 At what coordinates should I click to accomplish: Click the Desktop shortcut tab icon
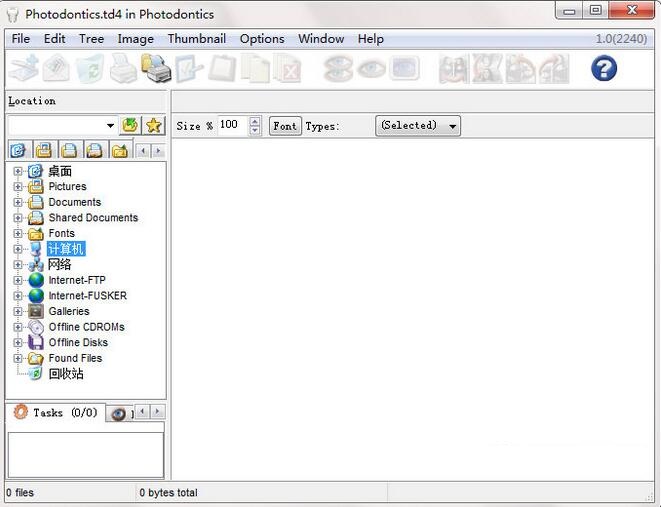(19, 150)
